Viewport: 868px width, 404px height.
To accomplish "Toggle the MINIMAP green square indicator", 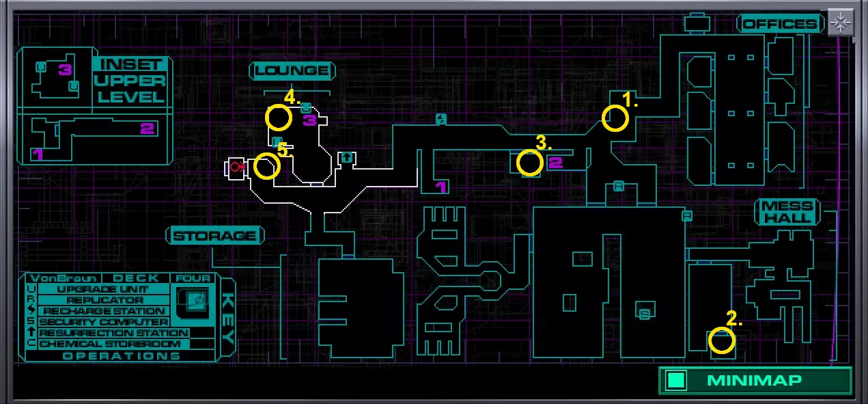I will 677,380.
